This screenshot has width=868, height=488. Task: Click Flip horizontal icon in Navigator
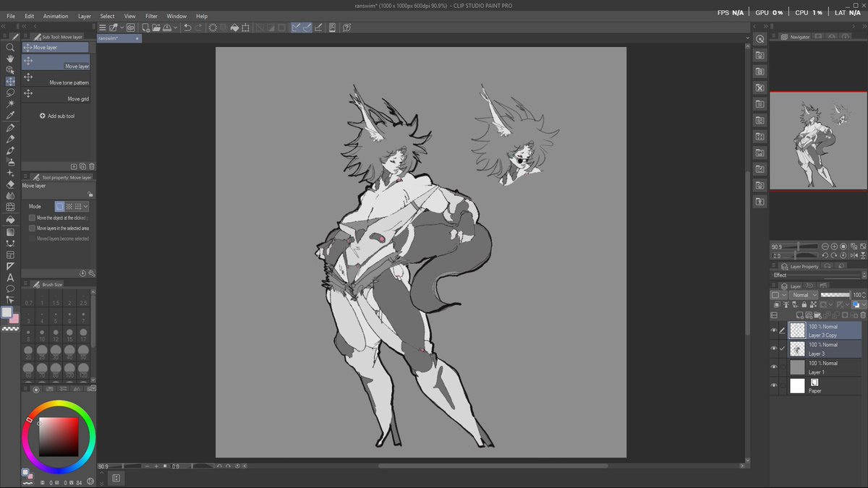(854, 255)
